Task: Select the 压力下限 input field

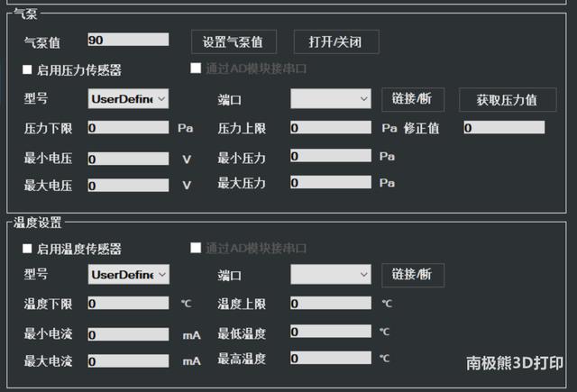Action: (128, 127)
